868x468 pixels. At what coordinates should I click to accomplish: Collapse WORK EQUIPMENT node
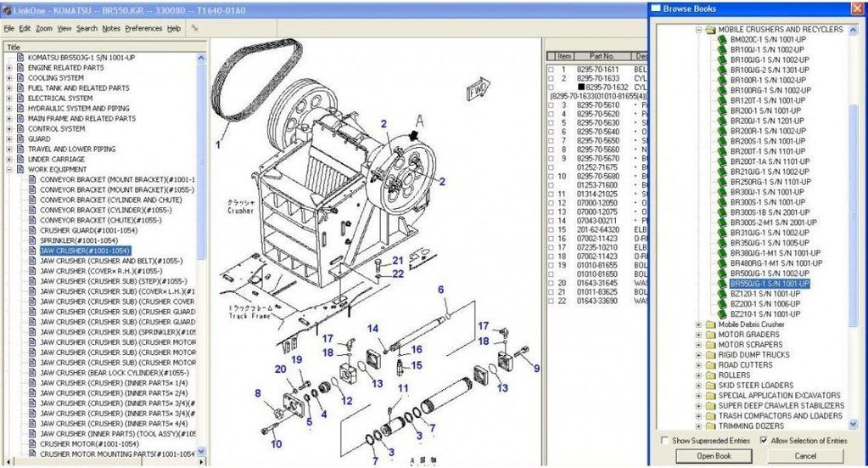8,170
